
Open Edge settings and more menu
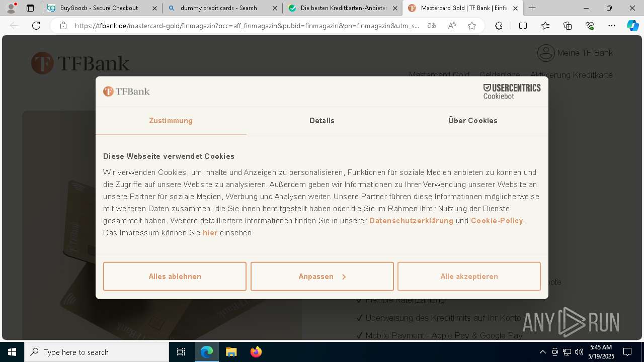(x=612, y=26)
